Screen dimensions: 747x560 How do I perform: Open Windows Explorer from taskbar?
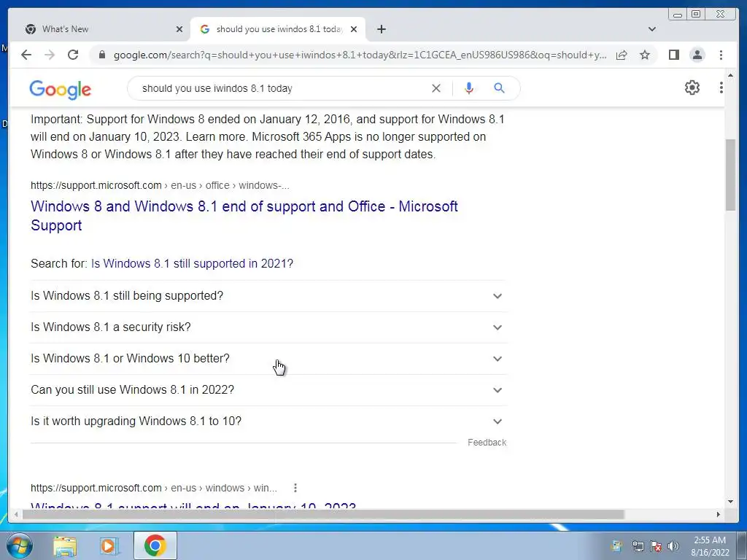click(65, 545)
